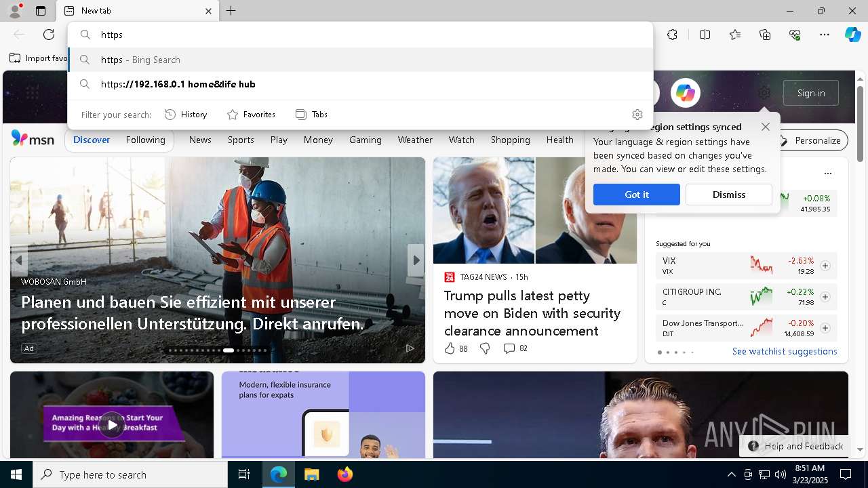
Task: Open the Help and Feedback button
Action: (795, 446)
